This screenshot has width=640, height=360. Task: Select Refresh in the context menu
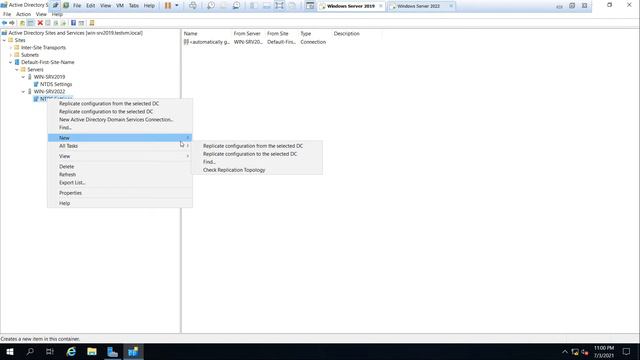pos(120,174)
